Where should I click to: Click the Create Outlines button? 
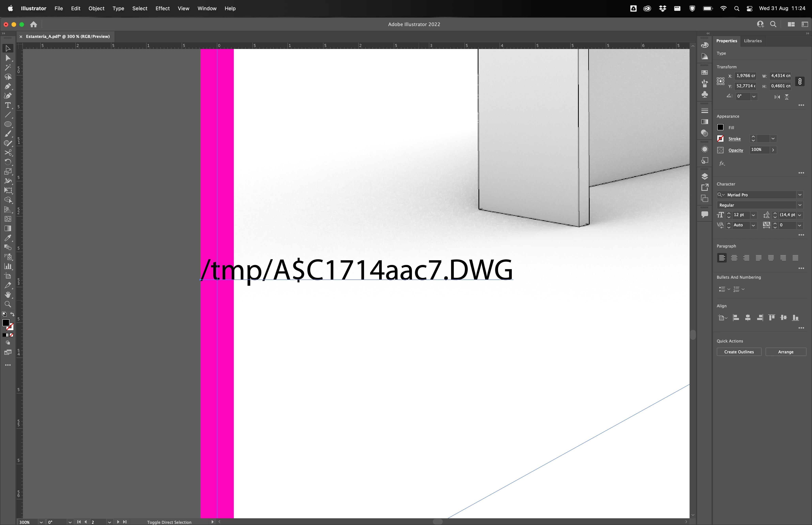[739, 352]
